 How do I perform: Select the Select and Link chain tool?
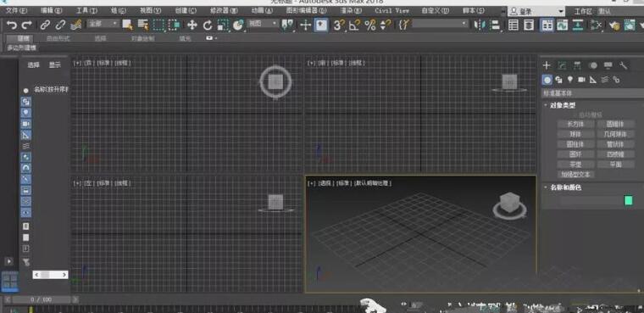pyautogui.click(x=45, y=25)
